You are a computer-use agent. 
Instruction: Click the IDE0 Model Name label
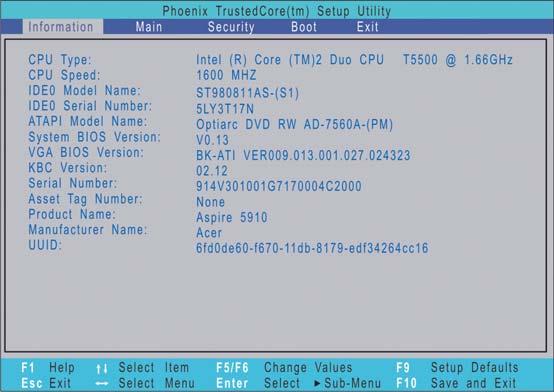pos(84,90)
